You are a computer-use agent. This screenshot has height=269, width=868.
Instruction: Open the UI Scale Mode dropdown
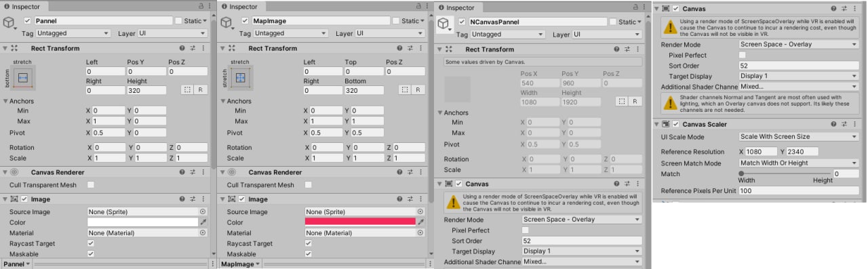798,137
